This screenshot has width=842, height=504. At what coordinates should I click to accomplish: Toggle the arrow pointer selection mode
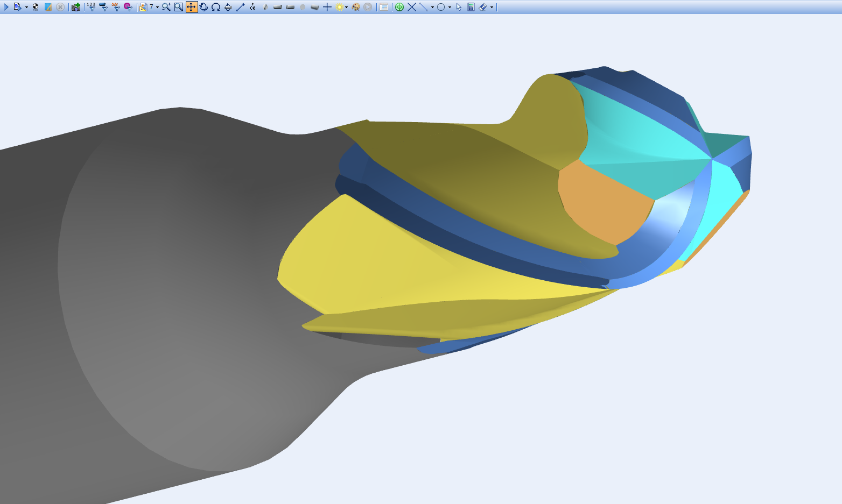point(459,7)
